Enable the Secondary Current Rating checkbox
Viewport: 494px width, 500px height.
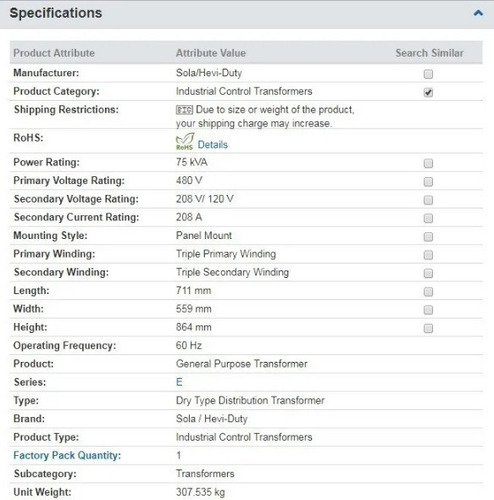click(428, 218)
